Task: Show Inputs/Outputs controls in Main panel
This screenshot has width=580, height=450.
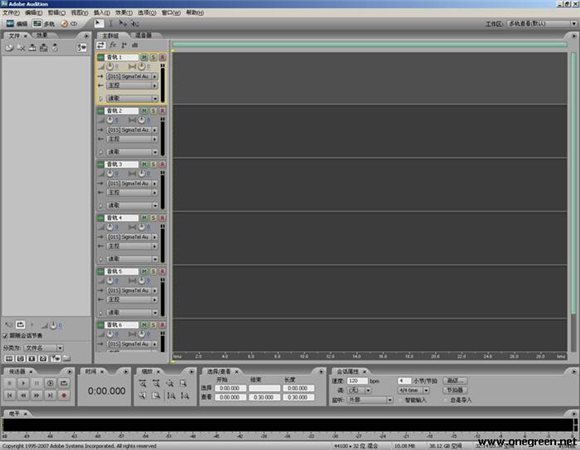Action: click(101, 45)
